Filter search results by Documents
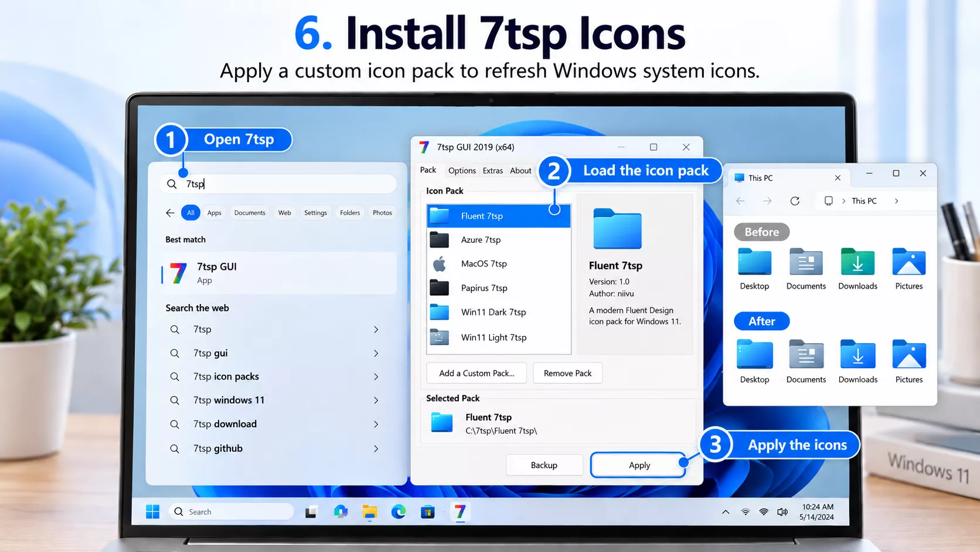Screen dimensions: 980x552 coord(250,213)
